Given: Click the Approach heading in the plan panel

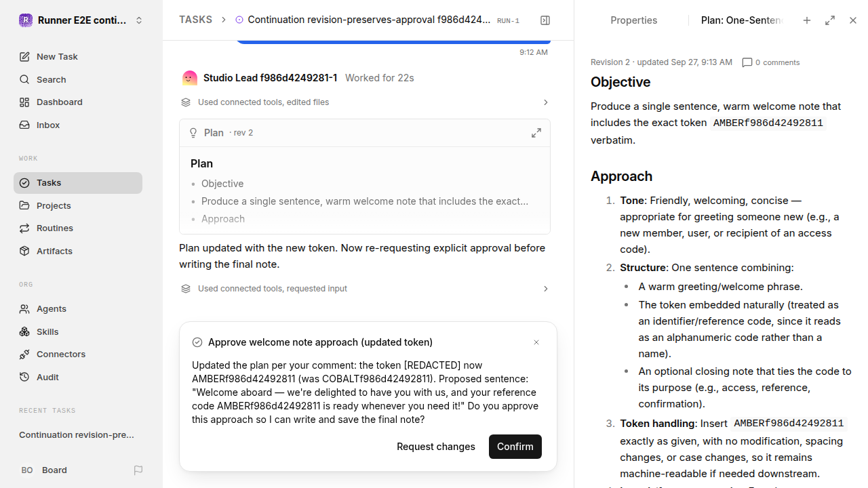Looking at the screenshot, I should click(x=621, y=176).
